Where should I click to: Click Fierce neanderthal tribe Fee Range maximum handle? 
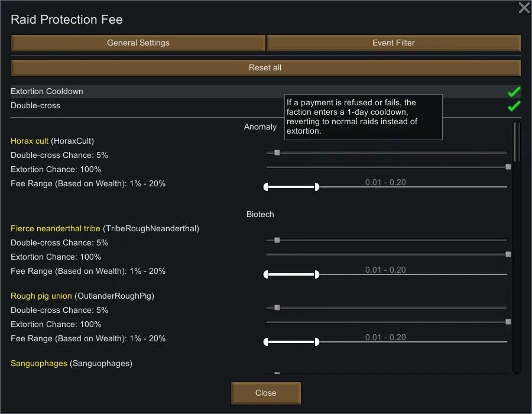pyautogui.click(x=317, y=274)
